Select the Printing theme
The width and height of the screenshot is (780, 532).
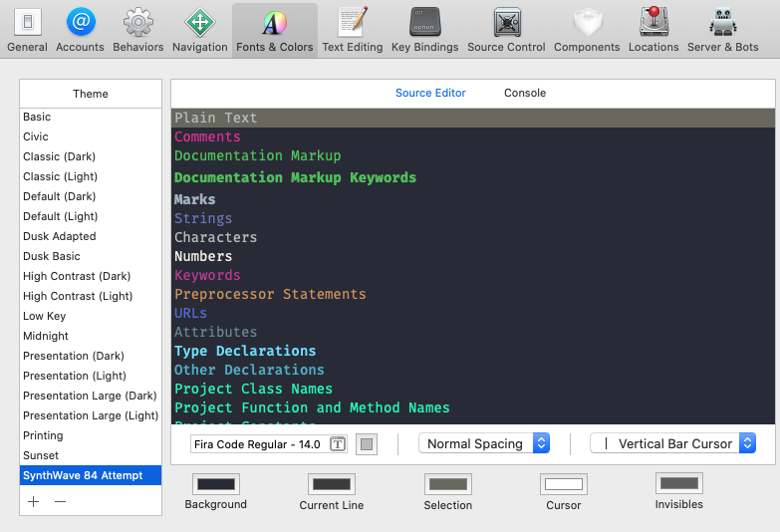(x=91, y=435)
